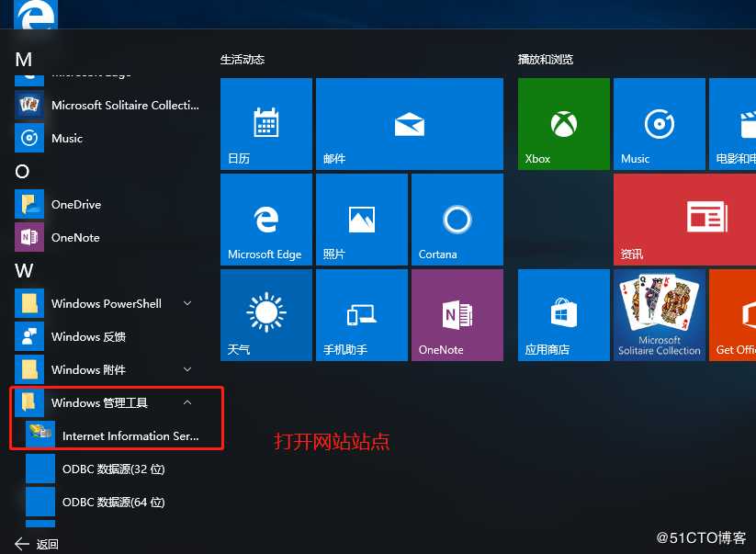Click the Windows 附件 folder icon
Screen dimensions: 756x554
click(29, 369)
